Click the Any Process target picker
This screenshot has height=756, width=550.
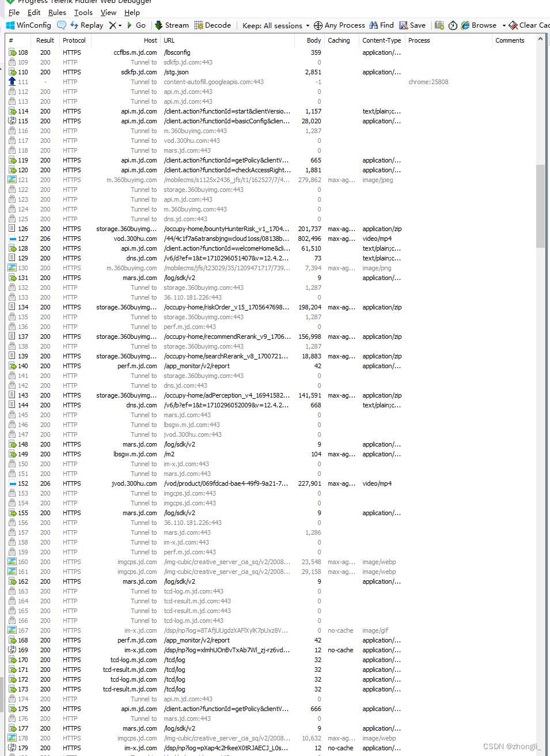click(x=339, y=25)
